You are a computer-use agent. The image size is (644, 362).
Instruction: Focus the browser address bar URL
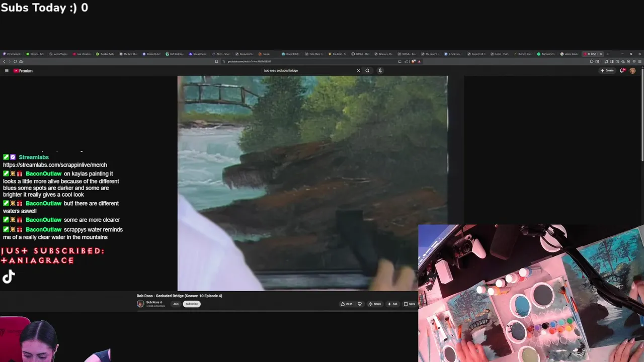click(250, 61)
